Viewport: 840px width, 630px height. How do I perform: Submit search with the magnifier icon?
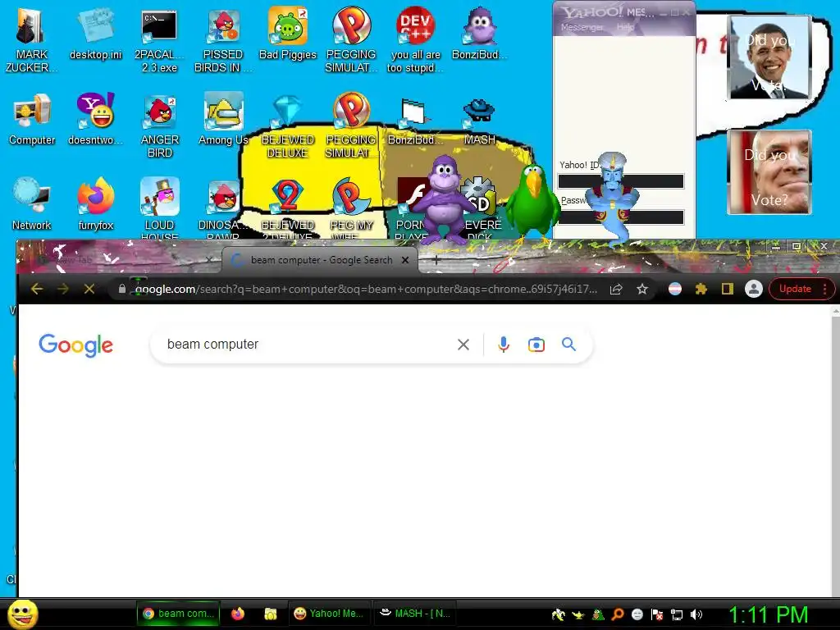tap(569, 345)
